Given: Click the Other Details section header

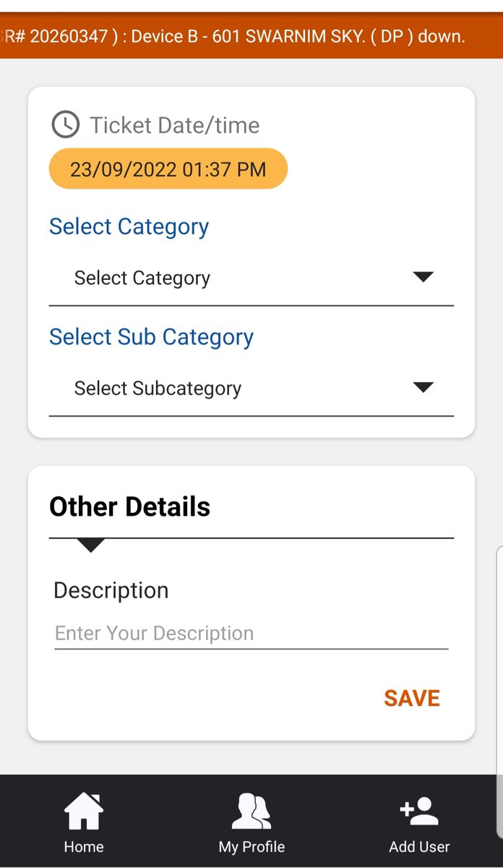Looking at the screenshot, I should (130, 506).
